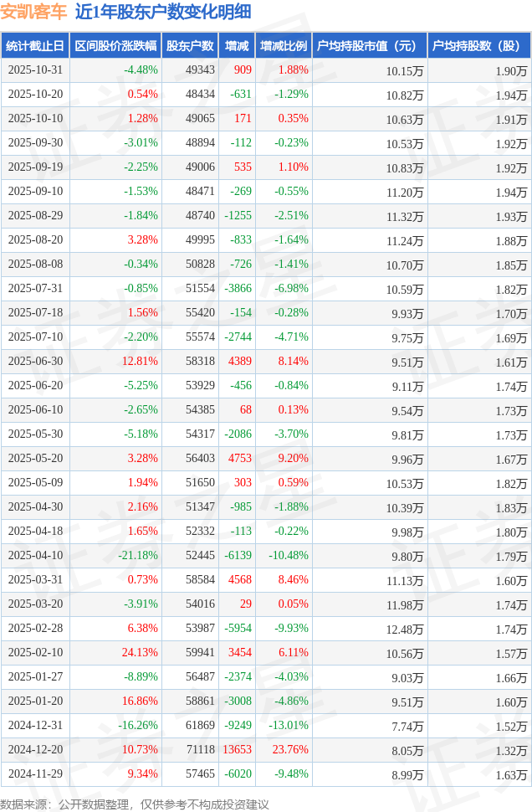Select the 13653 increase value
The image size is (532, 812).
pos(235,750)
